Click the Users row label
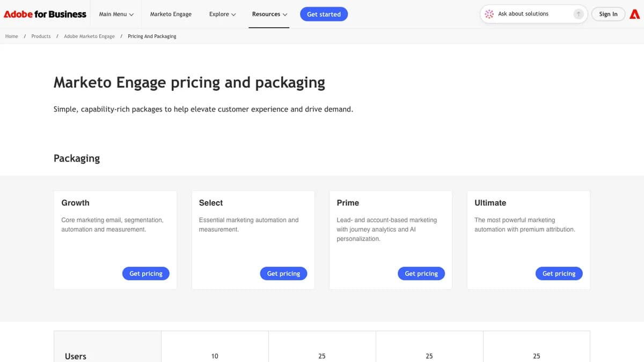This screenshot has height=362, width=644. [x=75, y=356]
